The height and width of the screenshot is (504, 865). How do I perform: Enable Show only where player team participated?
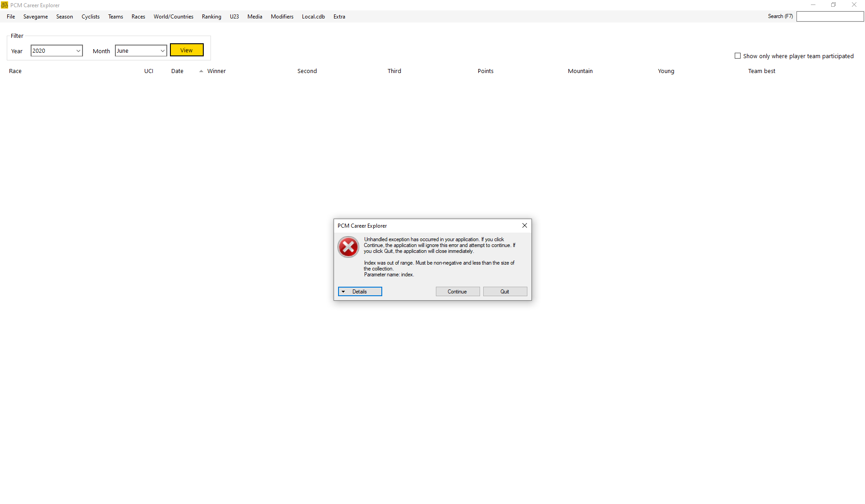coord(737,56)
